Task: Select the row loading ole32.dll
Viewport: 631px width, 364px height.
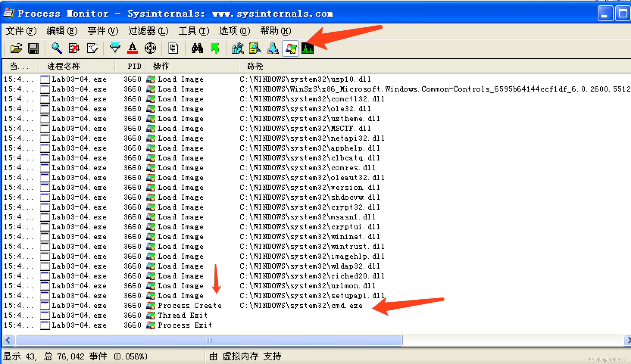Action: [316, 109]
